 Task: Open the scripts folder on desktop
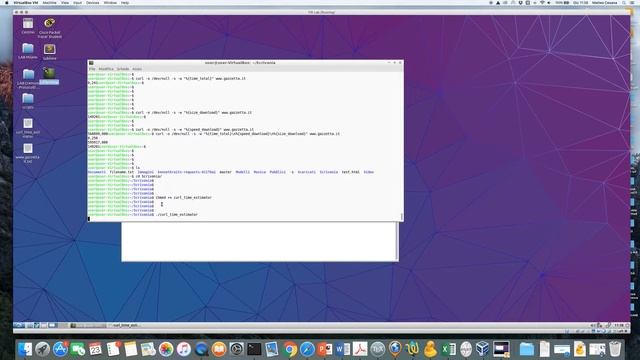pyautogui.click(x=28, y=100)
